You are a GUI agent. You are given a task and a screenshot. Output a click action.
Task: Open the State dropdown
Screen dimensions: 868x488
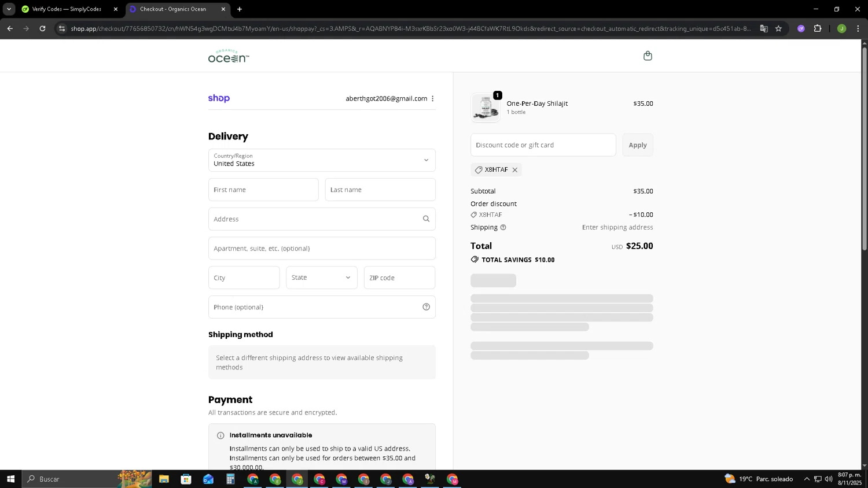(322, 278)
